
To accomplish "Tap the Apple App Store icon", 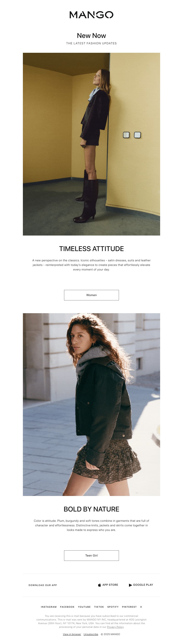I will (99, 585).
